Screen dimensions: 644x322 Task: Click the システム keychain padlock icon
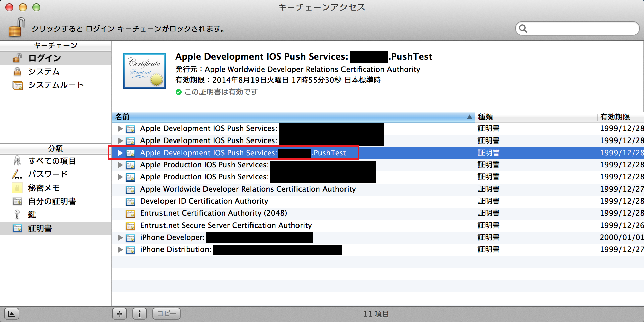tap(17, 71)
